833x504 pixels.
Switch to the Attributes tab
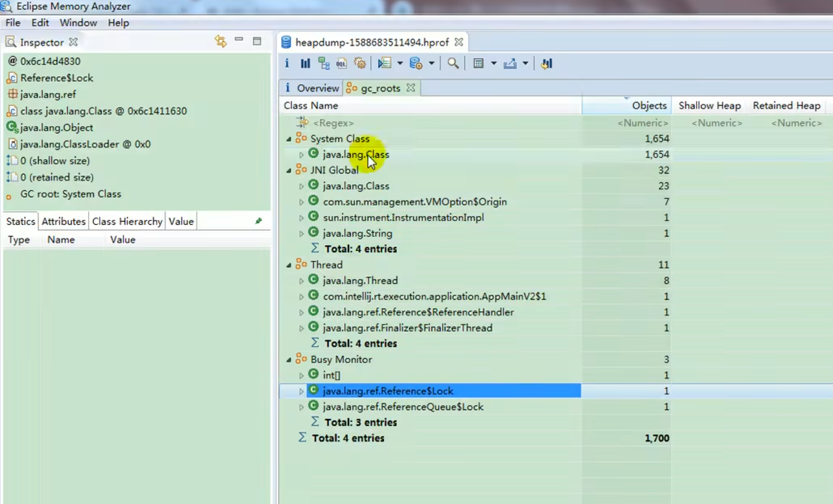63,221
